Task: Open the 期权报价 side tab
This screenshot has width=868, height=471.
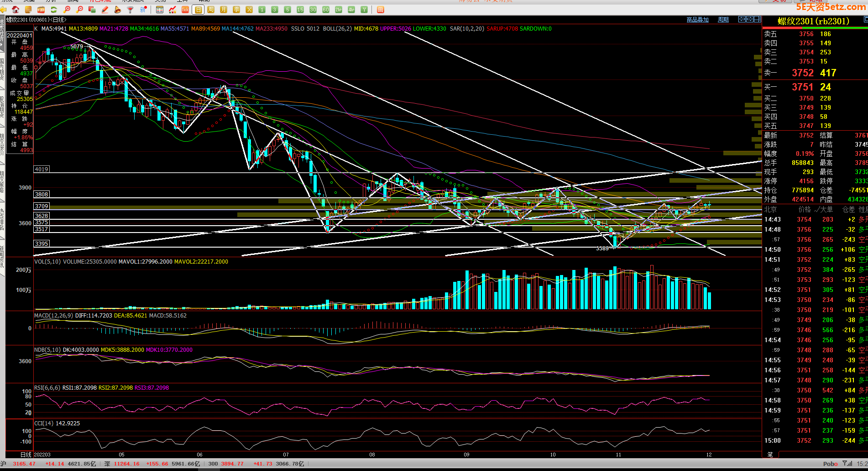Action: (2, 145)
